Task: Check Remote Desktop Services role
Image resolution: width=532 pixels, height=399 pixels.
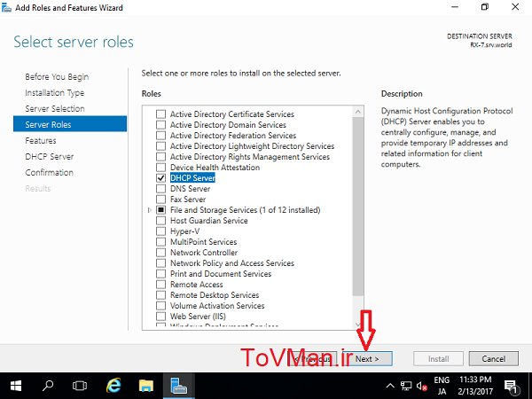Action: click(160, 295)
